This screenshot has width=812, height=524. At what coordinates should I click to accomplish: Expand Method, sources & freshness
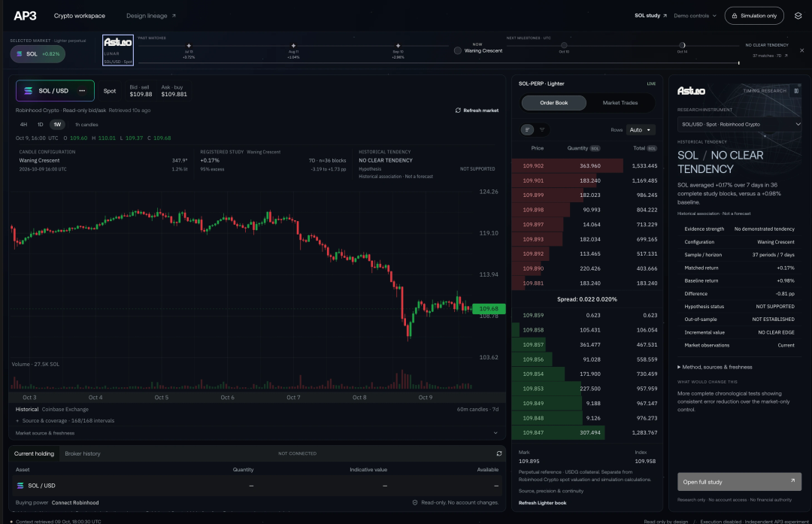tap(715, 367)
